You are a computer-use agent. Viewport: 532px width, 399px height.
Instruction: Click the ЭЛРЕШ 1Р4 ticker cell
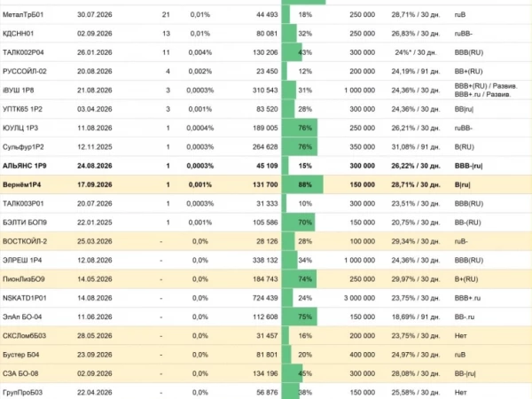tap(22, 260)
